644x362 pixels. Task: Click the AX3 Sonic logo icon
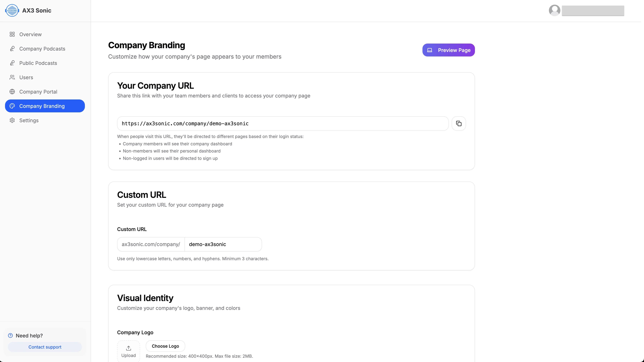coord(12,11)
